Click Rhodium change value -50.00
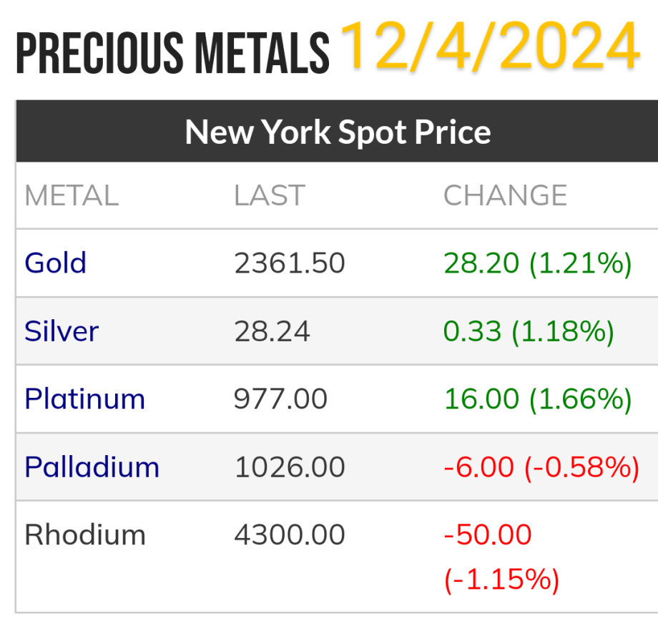Image resolution: width=658 pixels, height=644 pixels. click(x=488, y=535)
